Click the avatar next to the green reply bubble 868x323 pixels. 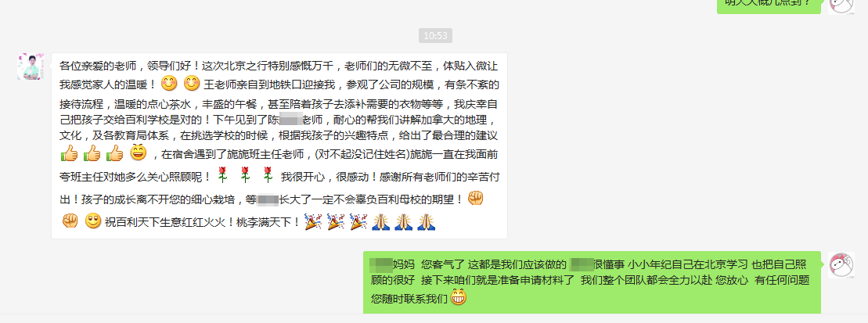841,265
